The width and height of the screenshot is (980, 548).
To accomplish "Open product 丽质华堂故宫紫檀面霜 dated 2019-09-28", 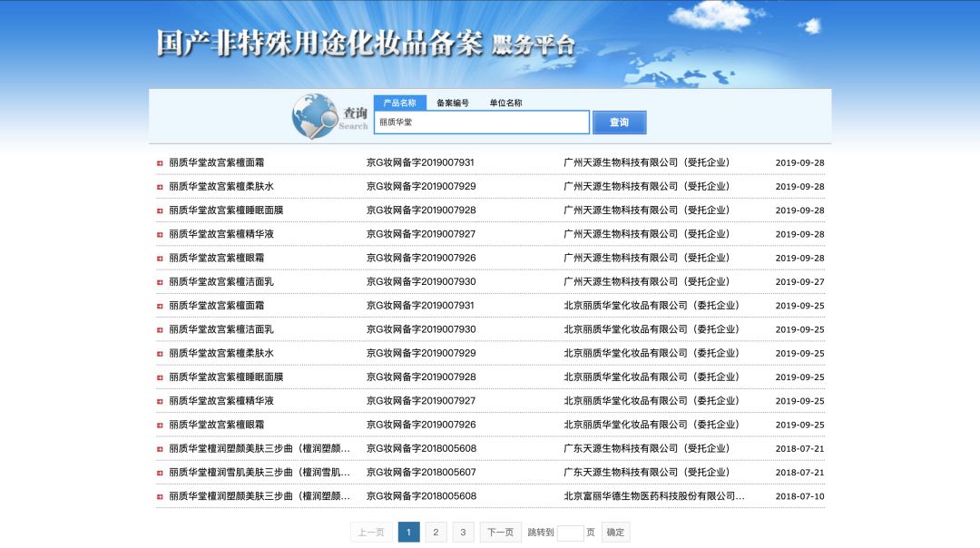I will click(216, 162).
